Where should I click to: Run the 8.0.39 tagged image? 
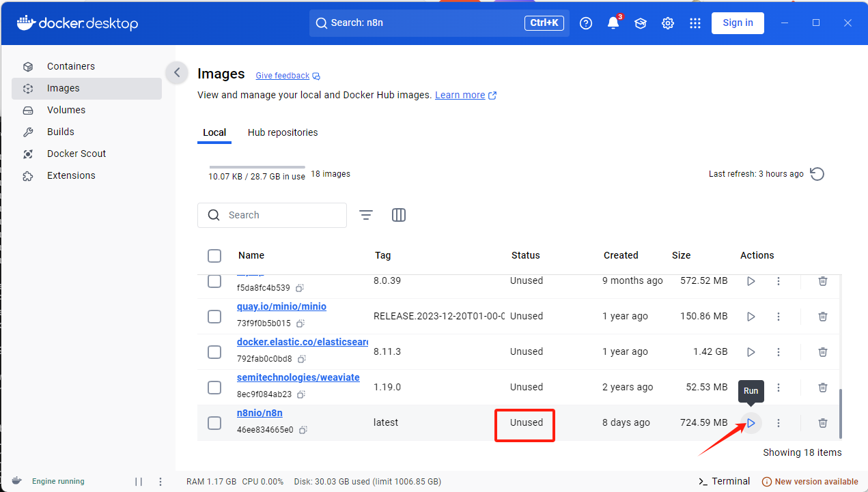pyautogui.click(x=751, y=281)
